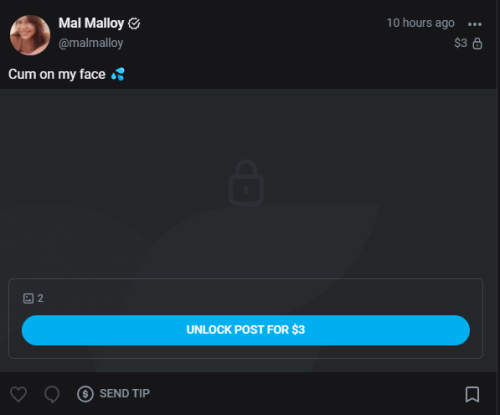
Task: Click the 10 hours ago timestamp
Action: 420,23
